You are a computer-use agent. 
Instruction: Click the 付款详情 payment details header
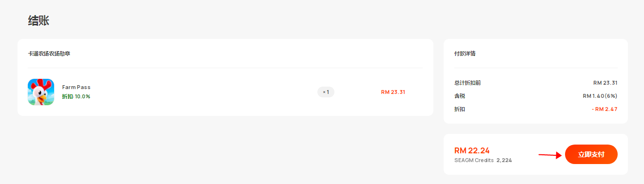tap(465, 54)
